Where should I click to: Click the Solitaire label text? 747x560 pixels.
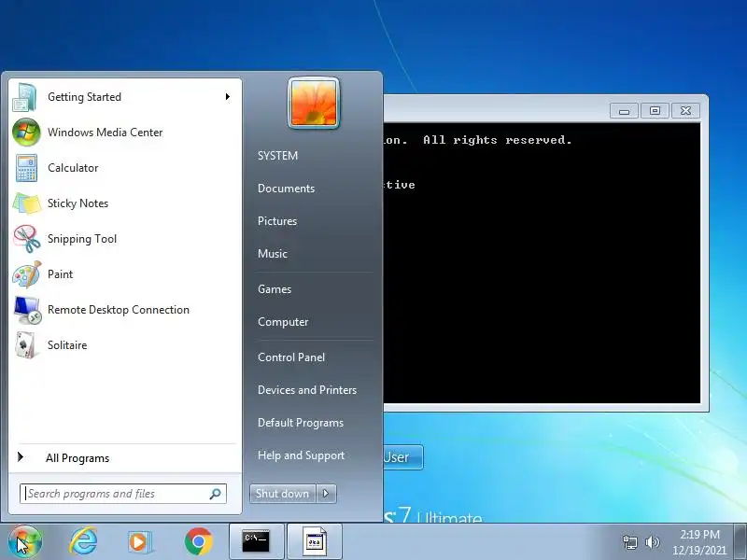click(x=67, y=345)
